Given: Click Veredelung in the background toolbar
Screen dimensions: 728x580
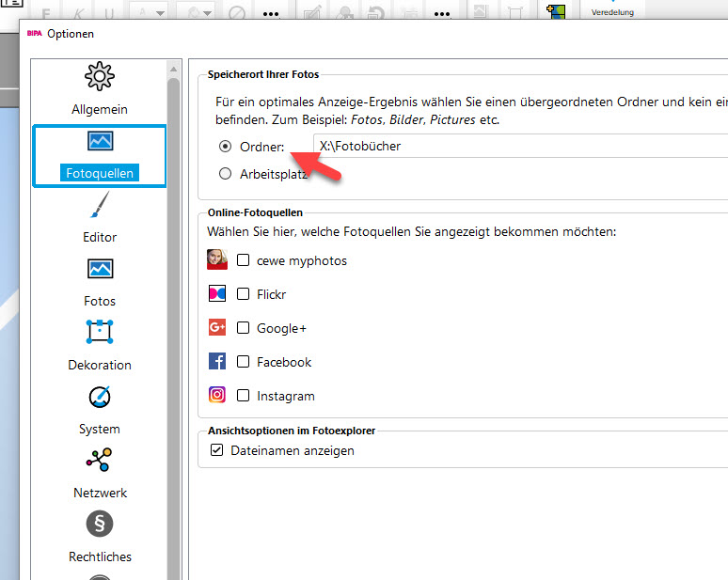Looking at the screenshot, I should point(612,12).
